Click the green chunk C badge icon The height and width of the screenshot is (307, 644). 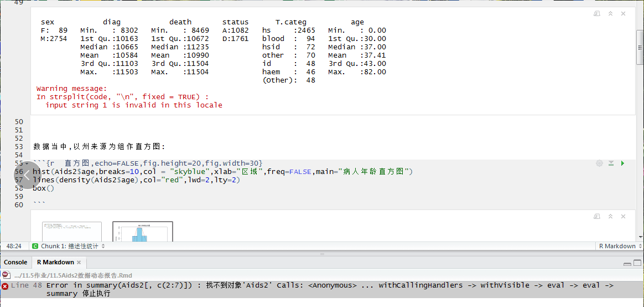point(36,246)
